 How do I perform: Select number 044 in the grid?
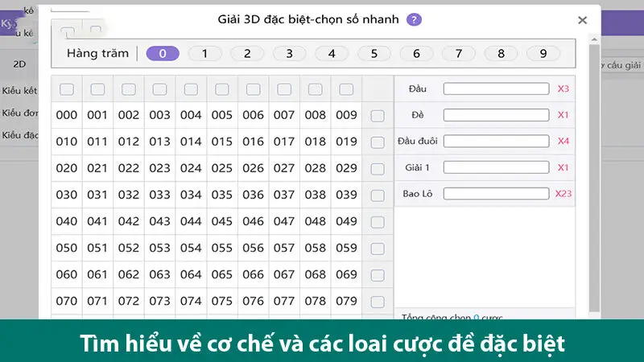tap(191, 221)
